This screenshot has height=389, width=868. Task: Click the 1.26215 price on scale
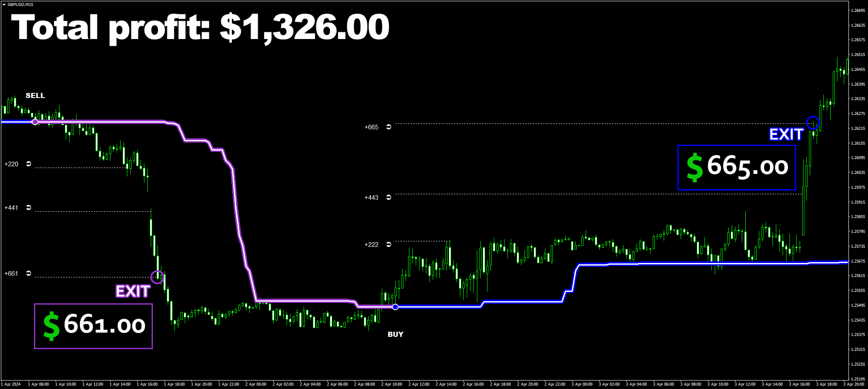click(x=858, y=128)
